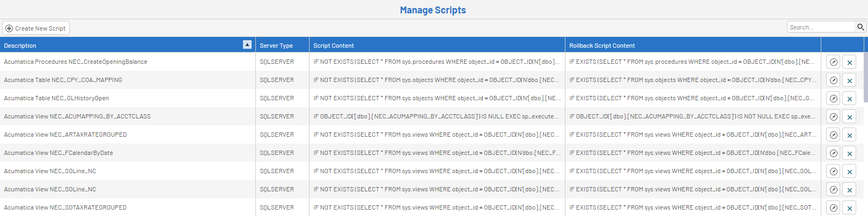The height and width of the screenshot is (216, 868).
Task: Click the search magnifier icon
Action: tap(860, 27)
